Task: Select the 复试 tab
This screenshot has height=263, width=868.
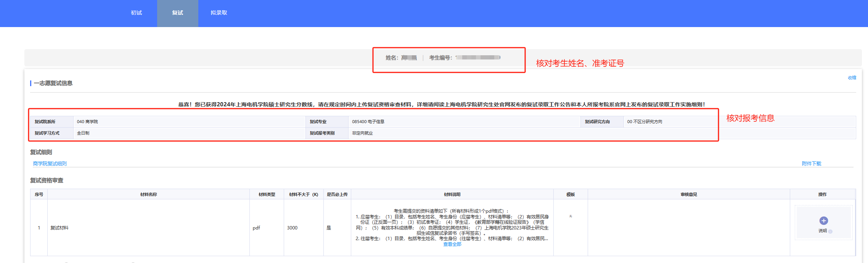Action: [x=177, y=13]
